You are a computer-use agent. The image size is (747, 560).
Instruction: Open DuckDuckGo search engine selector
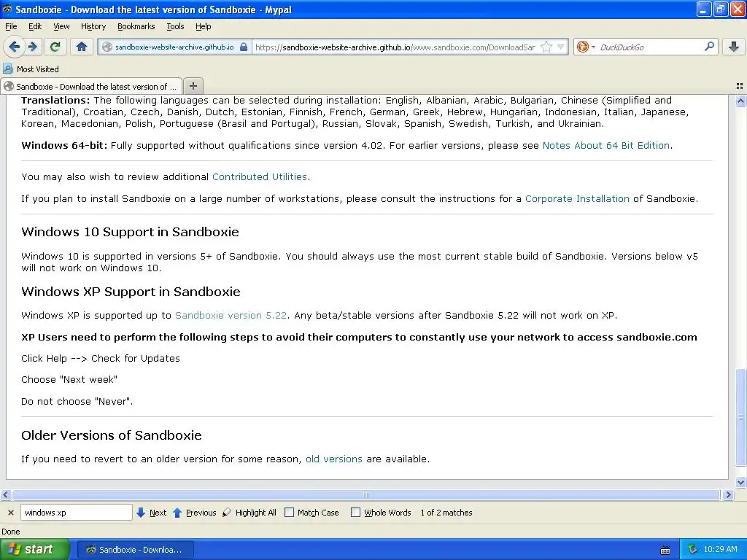pos(586,47)
